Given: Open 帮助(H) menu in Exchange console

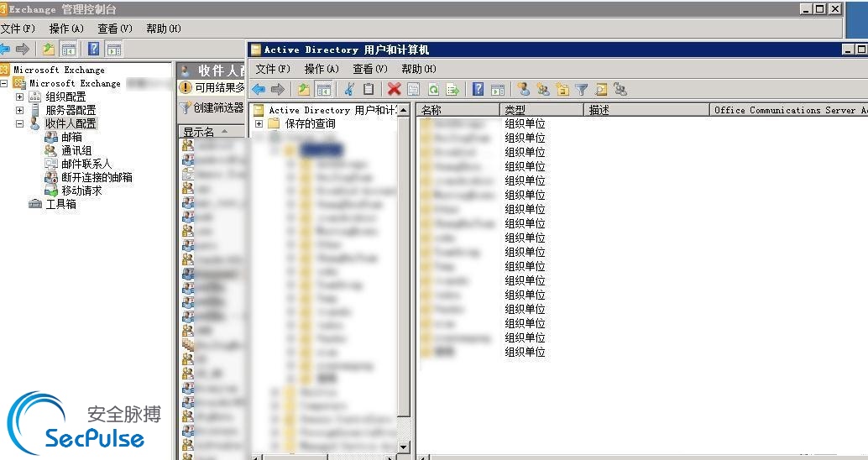Looking at the screenshot, I should (x=164, y=29).
